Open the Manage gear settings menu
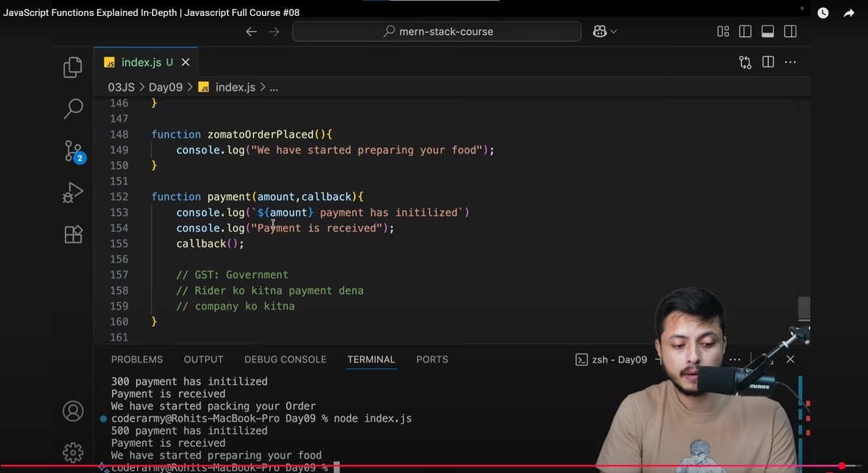The width and height of the screenshot is (868, 473). [x=73, y=453]
